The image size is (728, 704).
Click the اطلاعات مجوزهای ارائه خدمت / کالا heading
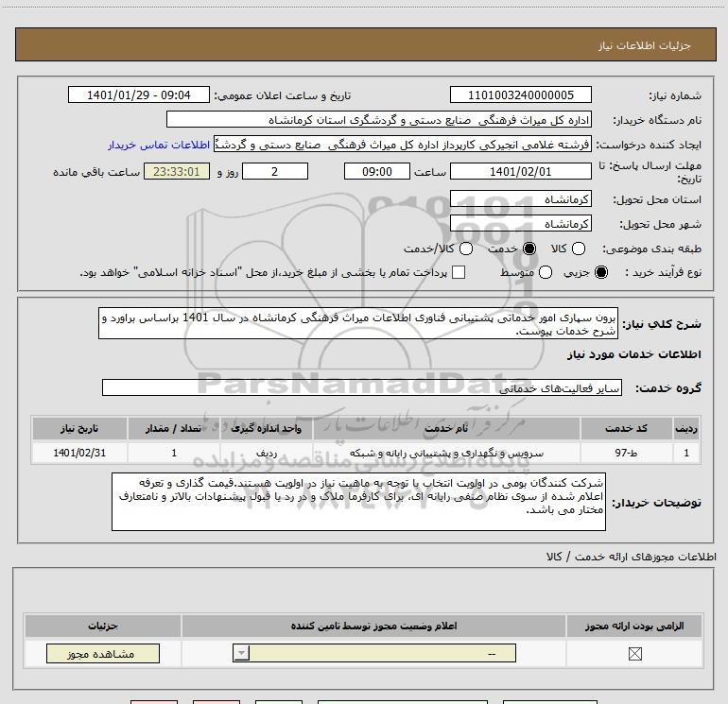pos(631,557)
